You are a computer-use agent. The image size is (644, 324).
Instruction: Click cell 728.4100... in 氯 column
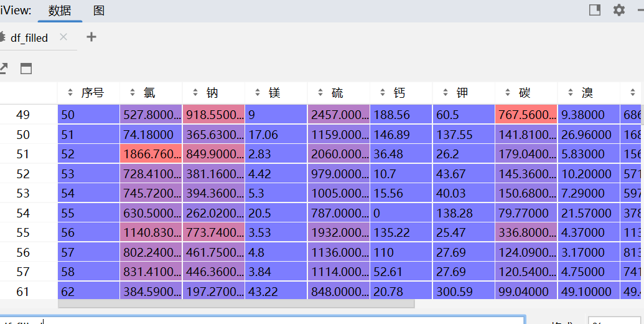(151, 174)
